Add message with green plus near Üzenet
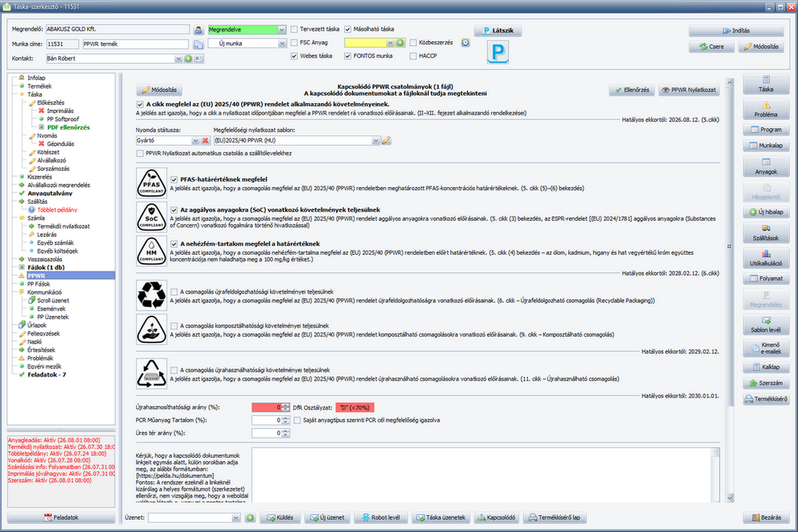 point(250,517)
